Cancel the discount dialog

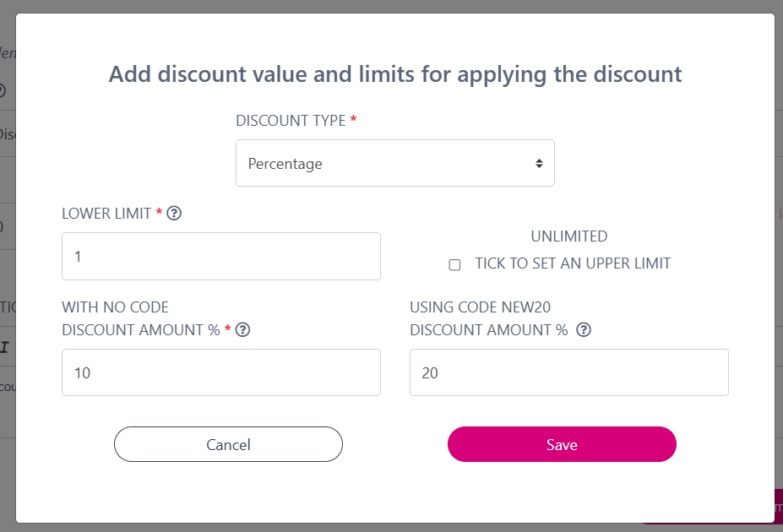228,444
